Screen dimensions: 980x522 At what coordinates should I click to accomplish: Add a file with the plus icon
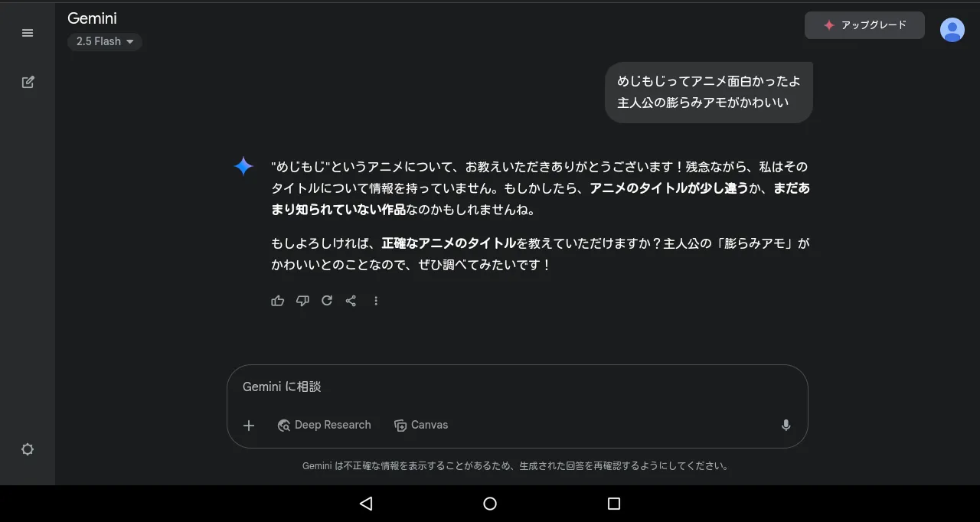coord(249,426)
